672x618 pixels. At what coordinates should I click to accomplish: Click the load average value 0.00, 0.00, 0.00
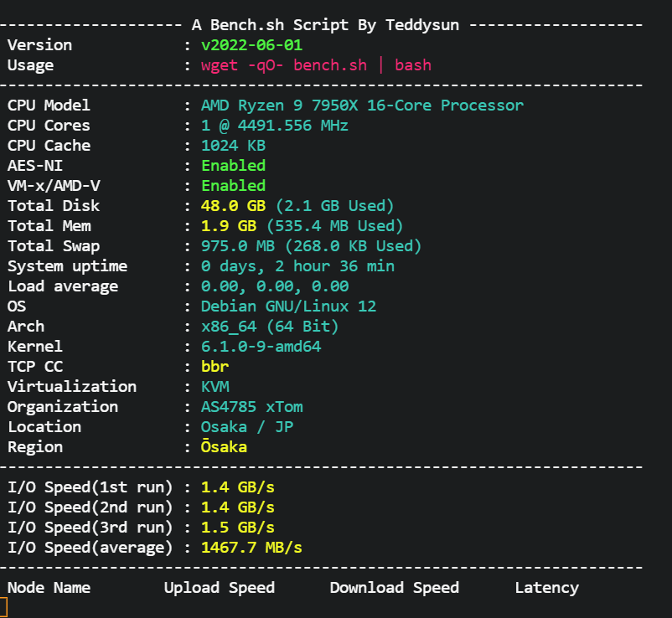[275, 286]
